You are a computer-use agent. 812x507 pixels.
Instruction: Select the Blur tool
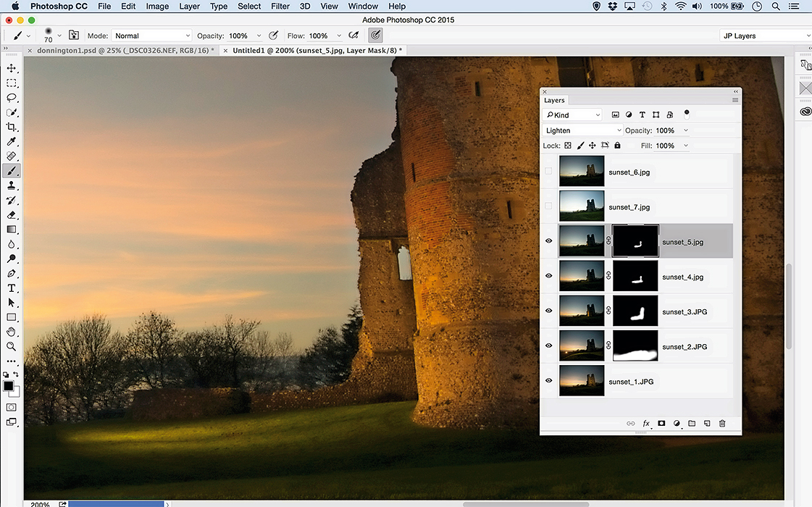click(12, 244)
